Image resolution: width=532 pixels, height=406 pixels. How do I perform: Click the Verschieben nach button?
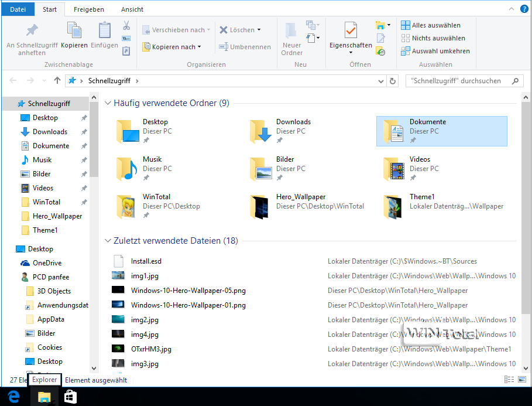click(176, 30)
